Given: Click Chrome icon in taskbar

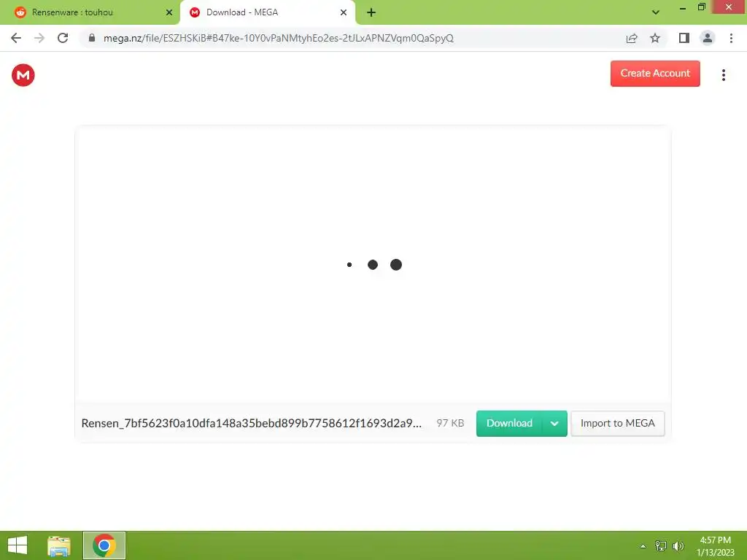Looking at the screenshot, I should pyautogui.click(x=104, y=545).
